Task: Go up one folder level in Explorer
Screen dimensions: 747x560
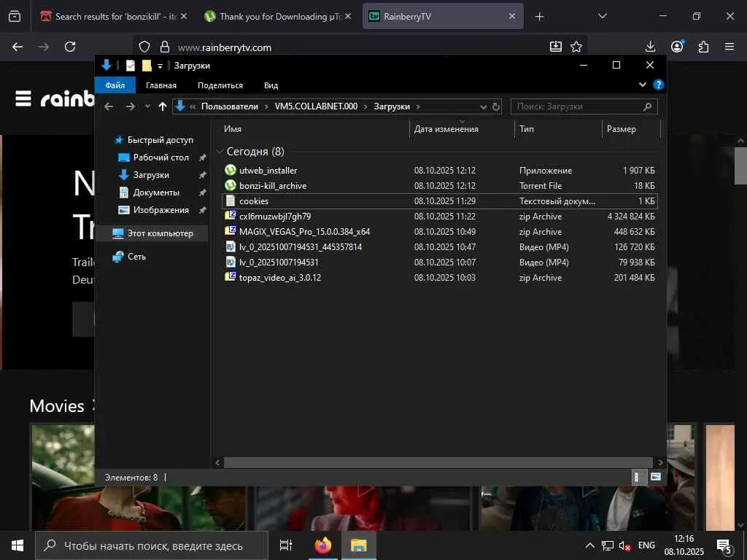Action: 163,106
